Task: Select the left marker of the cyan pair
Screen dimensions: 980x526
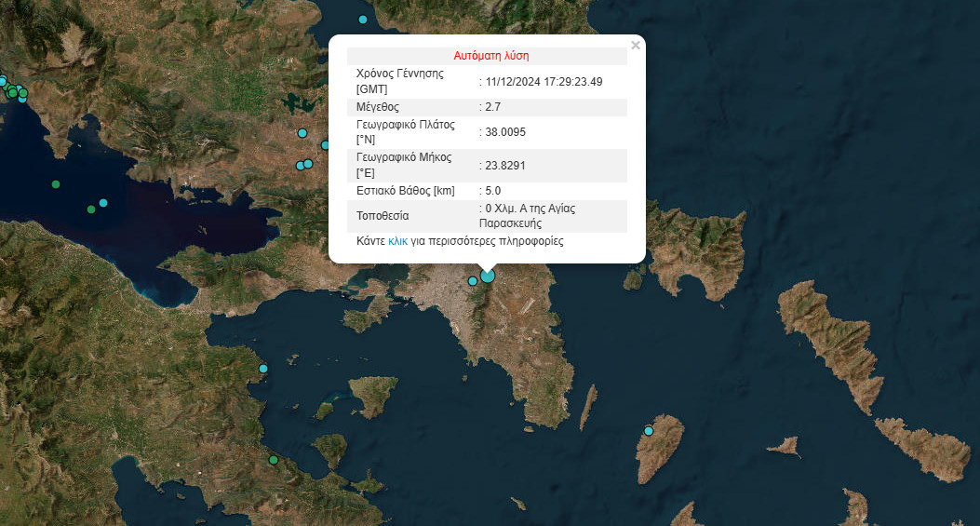Action: click(x=300, y=166)
